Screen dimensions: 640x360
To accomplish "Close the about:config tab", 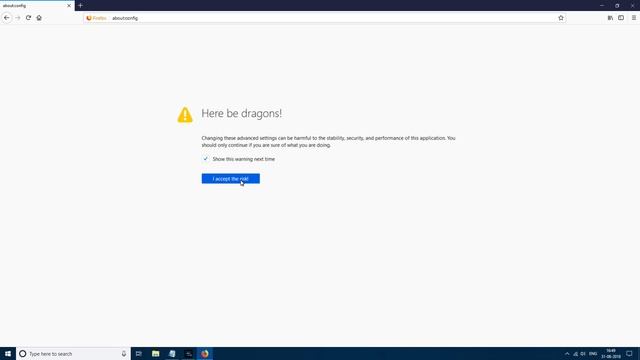I will coord(69,6).
